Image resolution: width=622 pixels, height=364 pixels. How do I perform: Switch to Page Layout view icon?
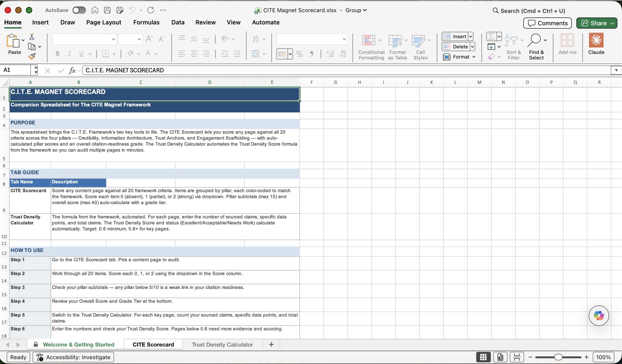coord(500,357)
